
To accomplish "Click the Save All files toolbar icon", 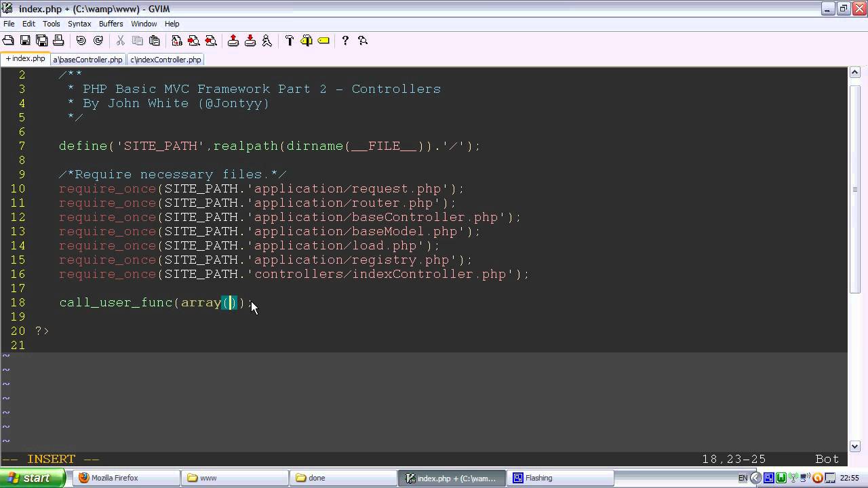I will point(41,41).
